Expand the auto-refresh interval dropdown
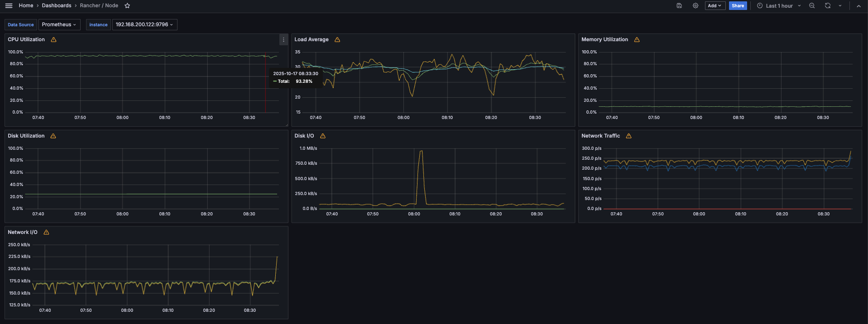The width and height of the screenshot is (868, 324). 840,6
